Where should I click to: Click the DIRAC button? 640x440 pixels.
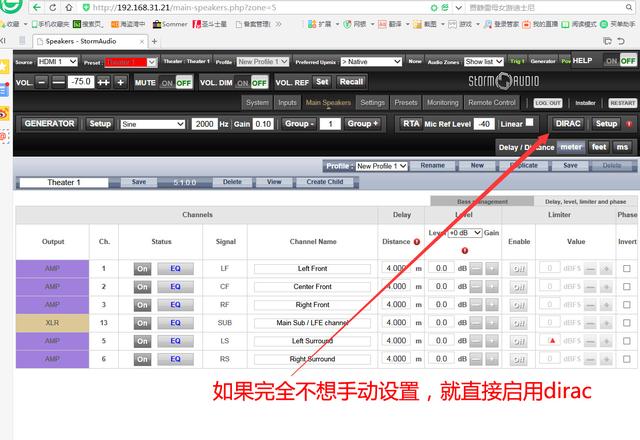pos(568,124)
